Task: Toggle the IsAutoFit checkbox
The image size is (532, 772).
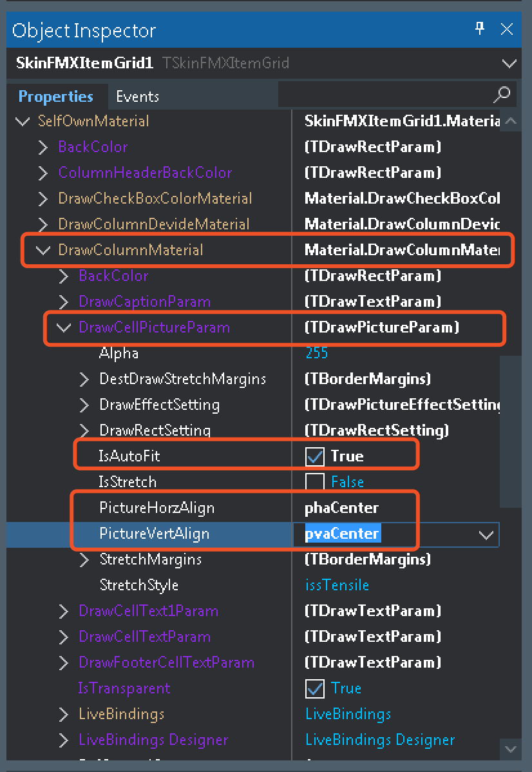Action: click(315, 456)
